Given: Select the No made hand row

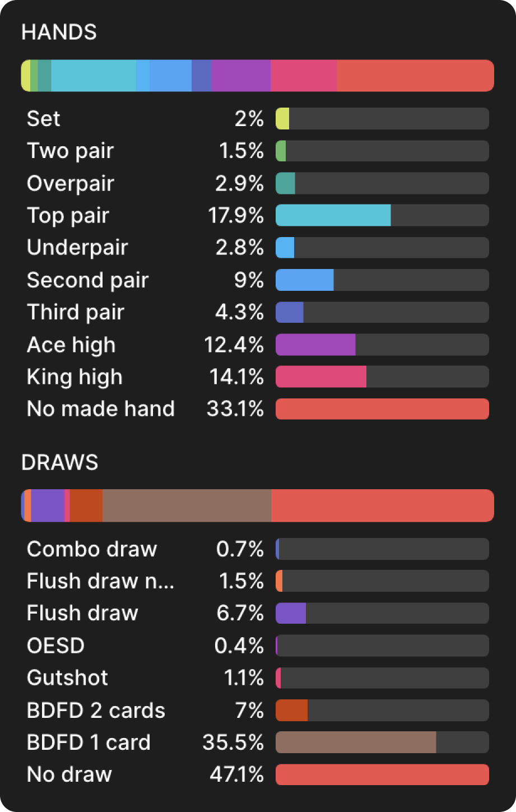Looking at the screenshot, I should (101, 409).
